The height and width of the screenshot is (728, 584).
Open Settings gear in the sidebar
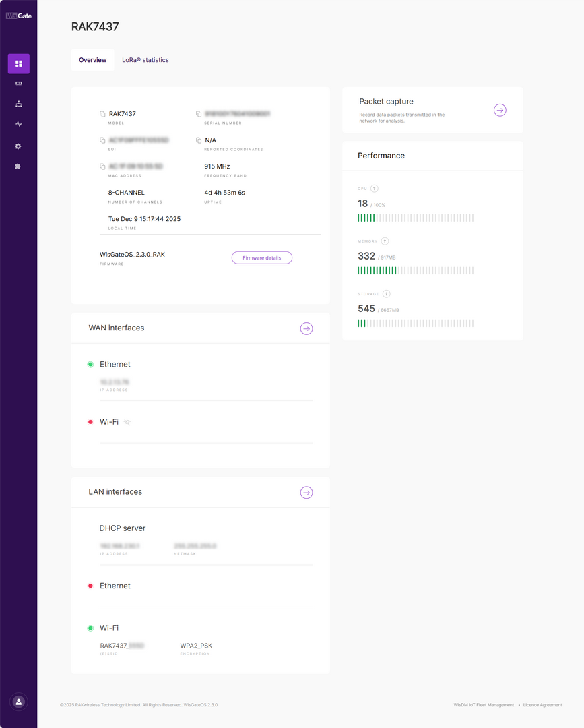pyautogui.click(x=19, y=146)
